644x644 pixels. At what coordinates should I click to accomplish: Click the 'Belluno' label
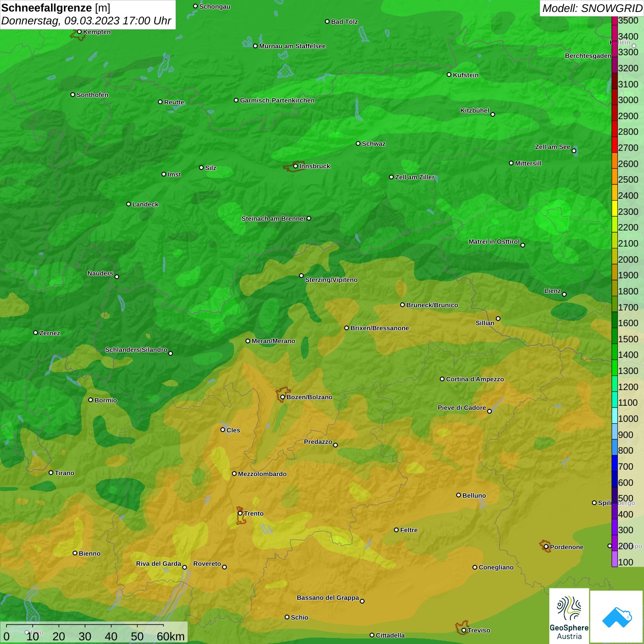(x=474, y=495)
